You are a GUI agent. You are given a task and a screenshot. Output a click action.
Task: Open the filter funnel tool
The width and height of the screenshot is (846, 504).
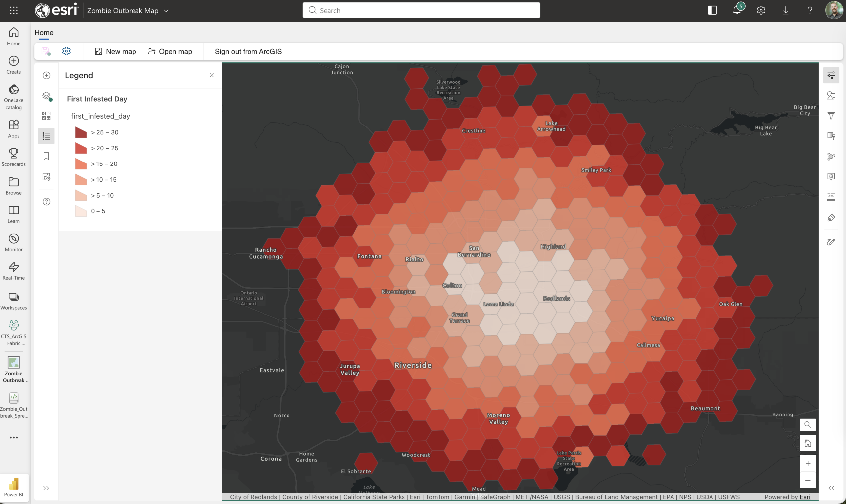point(831,116)
